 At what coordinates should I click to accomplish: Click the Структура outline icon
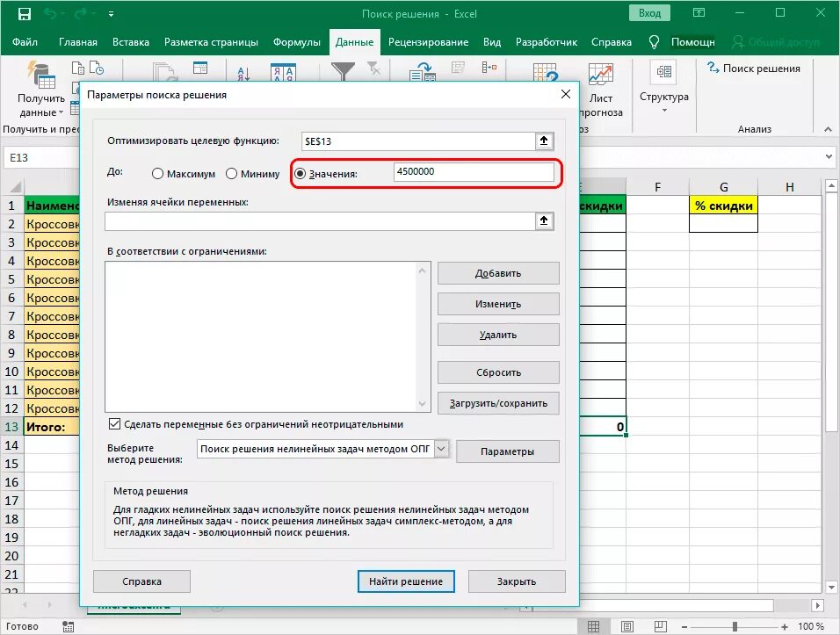(x=663, y=72)
